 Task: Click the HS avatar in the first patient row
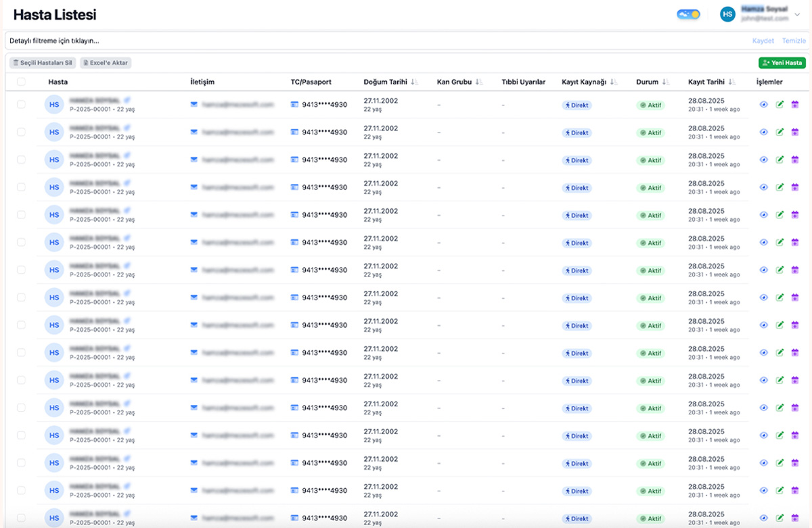[x=54, y=104]
